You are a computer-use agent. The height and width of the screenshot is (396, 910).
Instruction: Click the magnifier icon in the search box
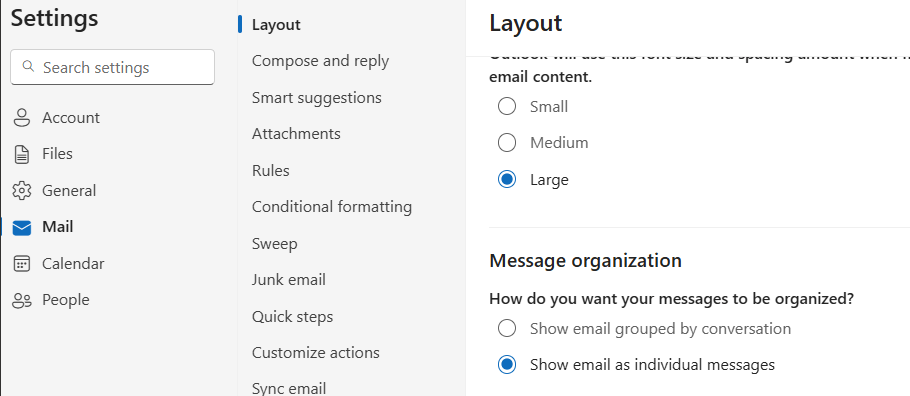(x=28, y=67)
